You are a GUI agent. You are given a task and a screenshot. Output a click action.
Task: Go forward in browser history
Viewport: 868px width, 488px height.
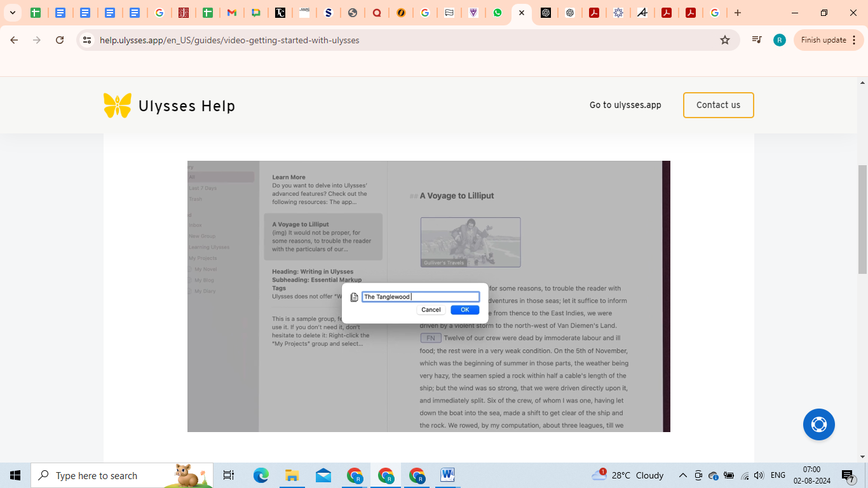coord(37,40)
